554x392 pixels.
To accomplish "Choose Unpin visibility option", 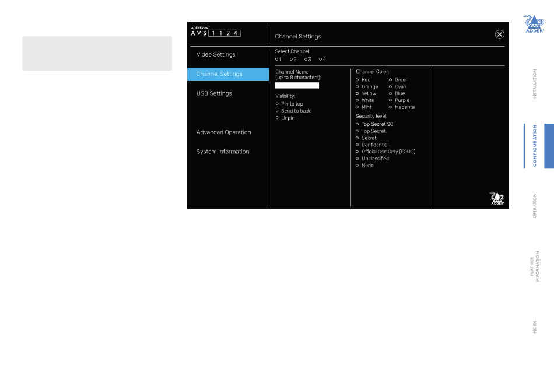I will pos(277,118).
